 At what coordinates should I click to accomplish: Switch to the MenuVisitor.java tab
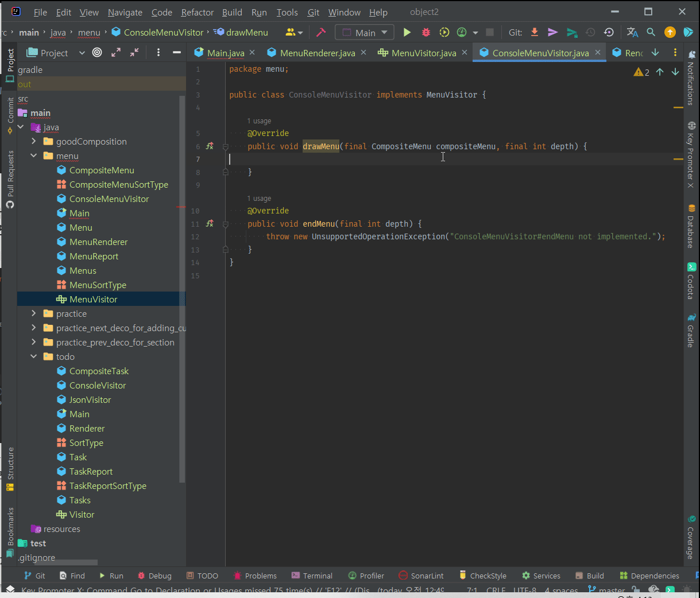(423, 53)
